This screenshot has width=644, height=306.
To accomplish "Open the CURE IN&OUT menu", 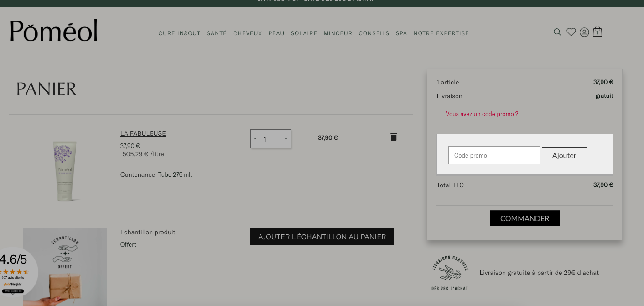I will 179,33.
